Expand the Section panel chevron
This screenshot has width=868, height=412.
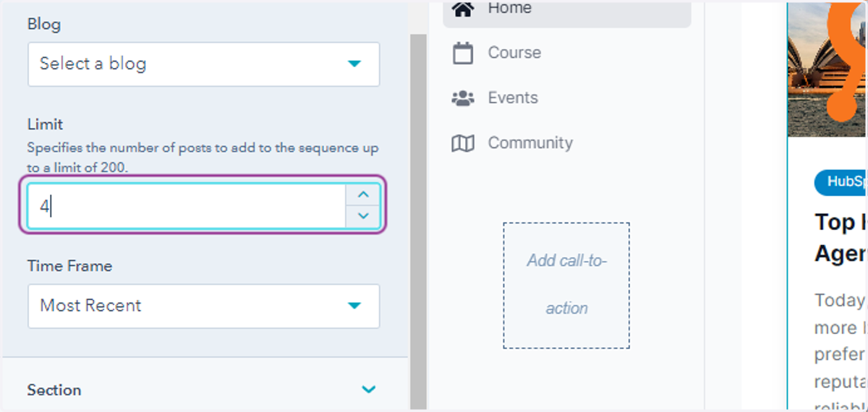[x=369, y=390]
